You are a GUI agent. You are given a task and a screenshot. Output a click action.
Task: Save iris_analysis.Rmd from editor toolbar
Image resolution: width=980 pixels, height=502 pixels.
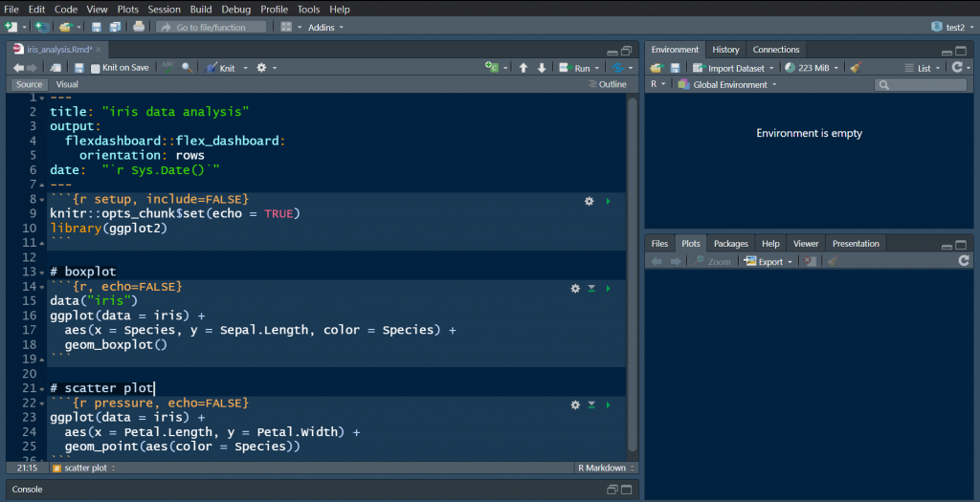coord(78,68)
